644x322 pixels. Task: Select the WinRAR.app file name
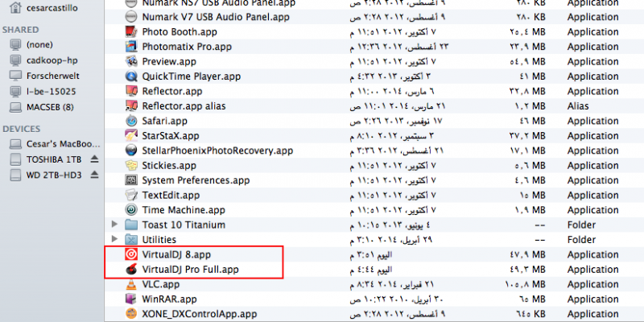[169, 299]
